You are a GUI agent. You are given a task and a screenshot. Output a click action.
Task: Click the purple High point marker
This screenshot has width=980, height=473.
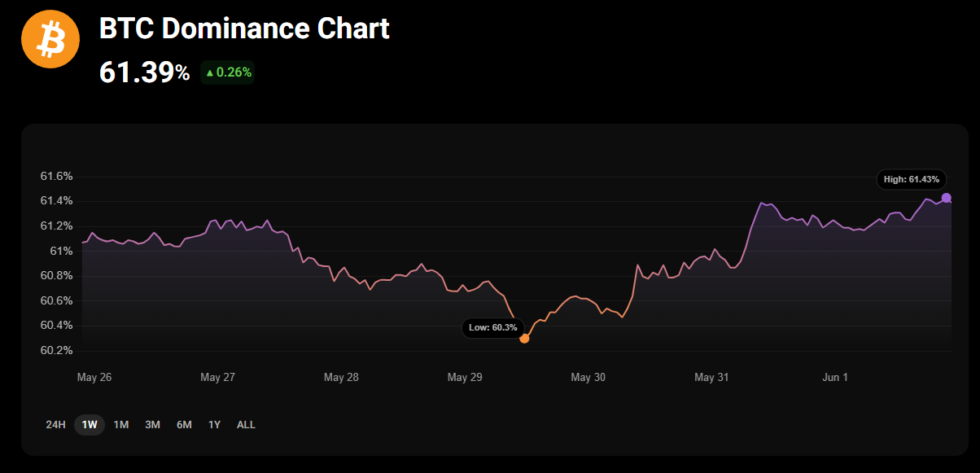[946, 198]
